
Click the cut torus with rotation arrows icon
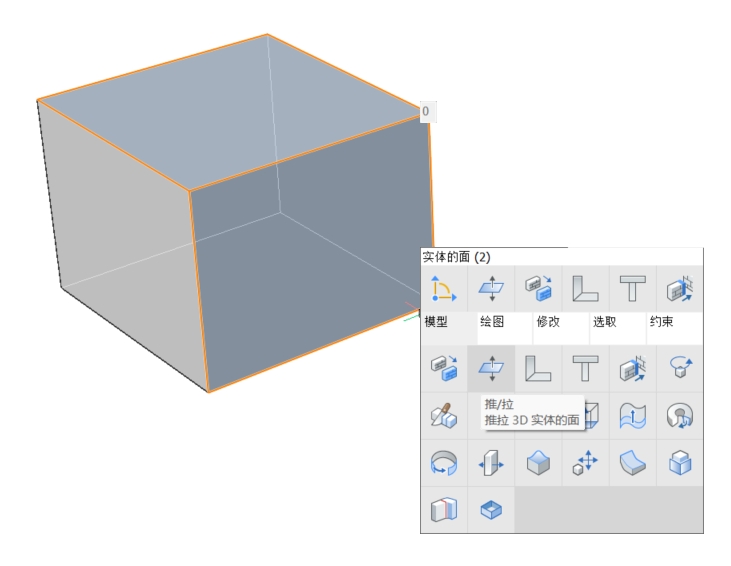680,415
